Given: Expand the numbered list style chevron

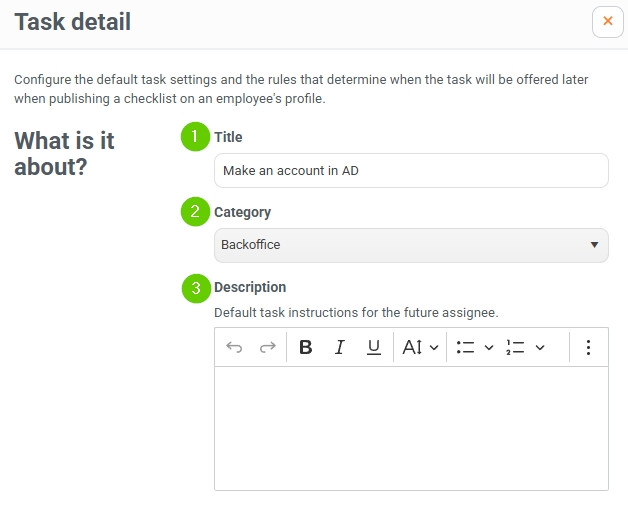Looking at the screenshot, I should tap(540, 347).
